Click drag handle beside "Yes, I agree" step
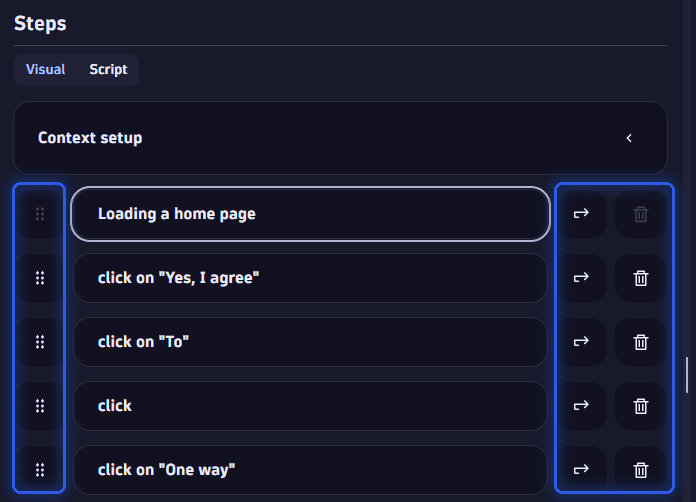Image resolution: width=696 pixels, height=502 pixels. click(40, 278)
